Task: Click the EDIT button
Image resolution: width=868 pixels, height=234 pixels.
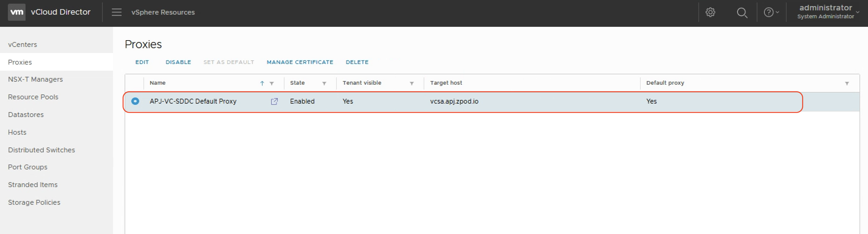Action: tap(142, 62)
